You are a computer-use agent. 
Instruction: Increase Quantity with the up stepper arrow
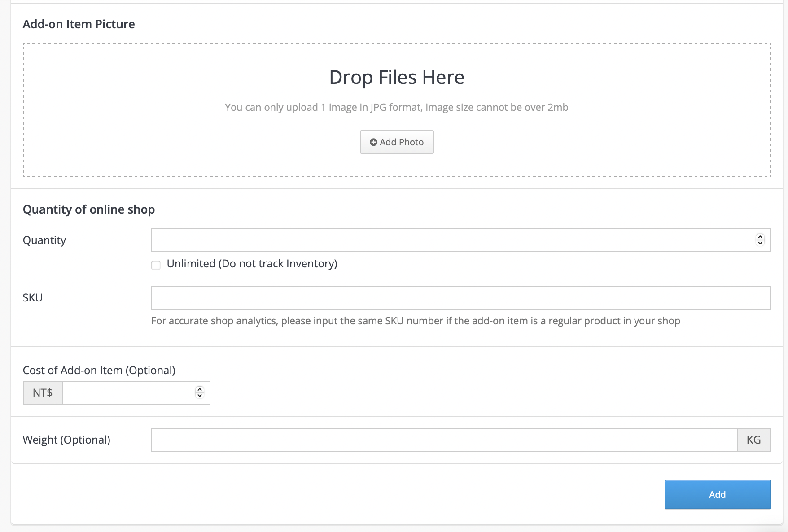760,237
